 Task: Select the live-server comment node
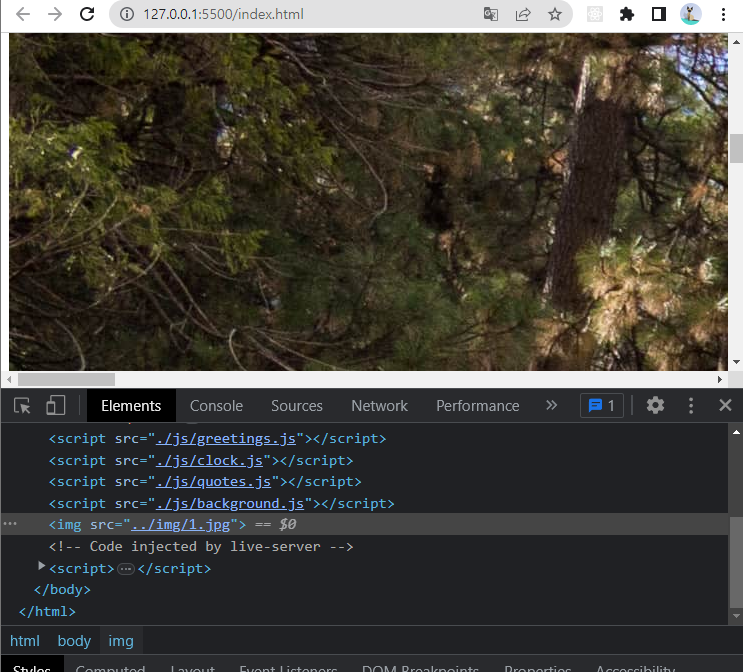coord(201,546)
